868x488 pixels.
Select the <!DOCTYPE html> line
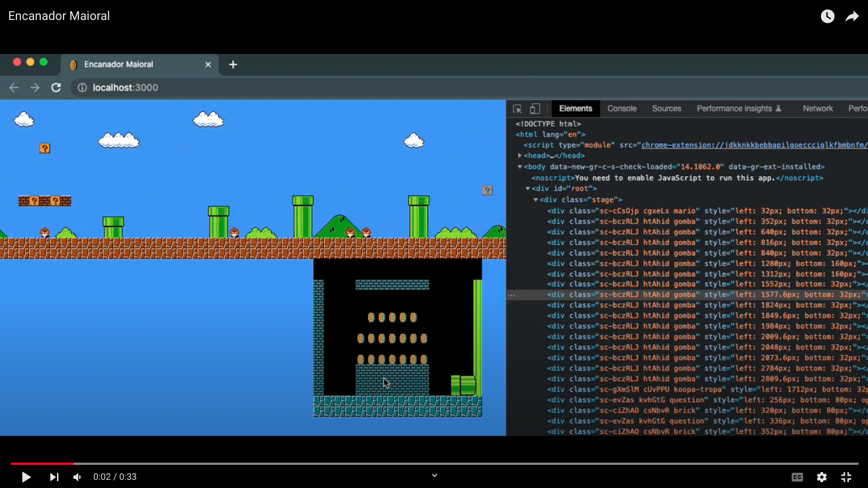pos(548,124)
